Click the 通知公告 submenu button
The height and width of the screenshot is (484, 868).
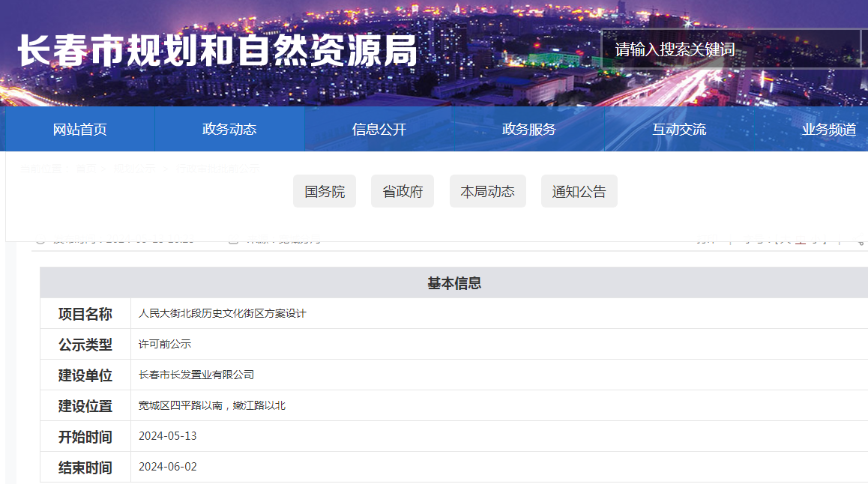[x=579, y=192]
